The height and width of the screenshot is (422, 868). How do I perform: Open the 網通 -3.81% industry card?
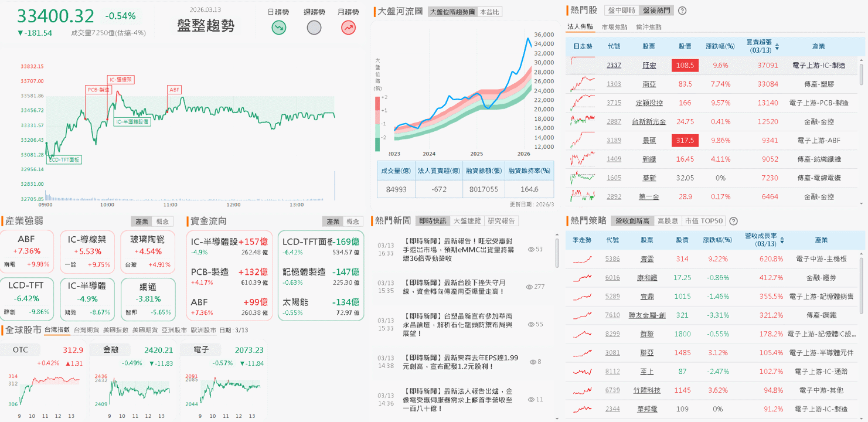[148, 299]
